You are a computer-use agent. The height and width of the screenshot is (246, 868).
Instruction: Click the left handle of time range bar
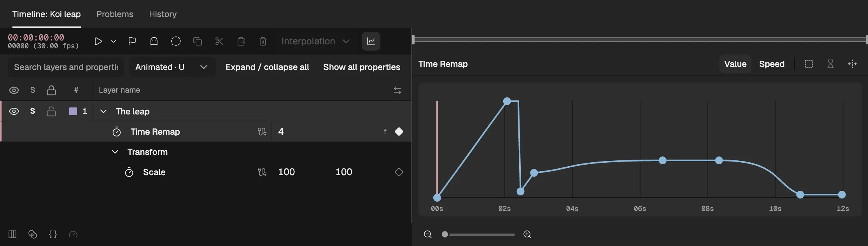[x=413, y=39]
